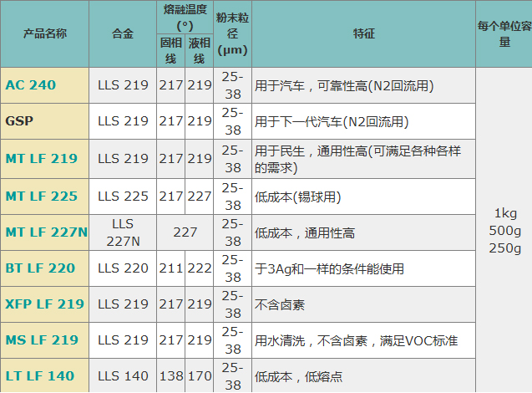The width and height of the screenshot is (532, 393).
Task: Open the AC 240 product link
Action: (30, 84)
